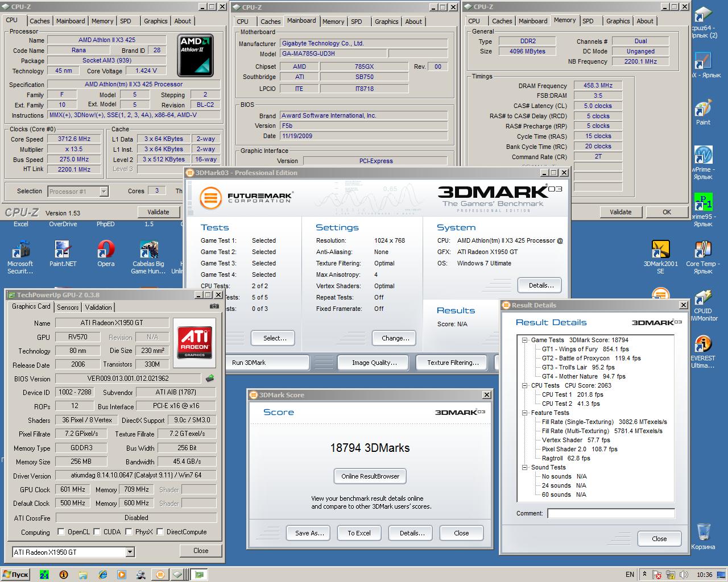The width and height of the screenshot is (728, 582).
Task: Click Change... under 3DMark Settings
Action: point(395,338)
